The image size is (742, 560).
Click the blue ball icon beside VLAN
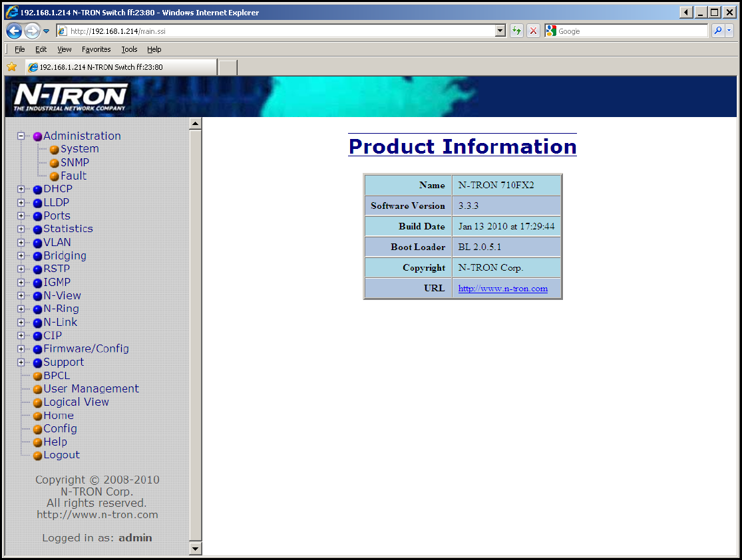(x=38, y=243)
